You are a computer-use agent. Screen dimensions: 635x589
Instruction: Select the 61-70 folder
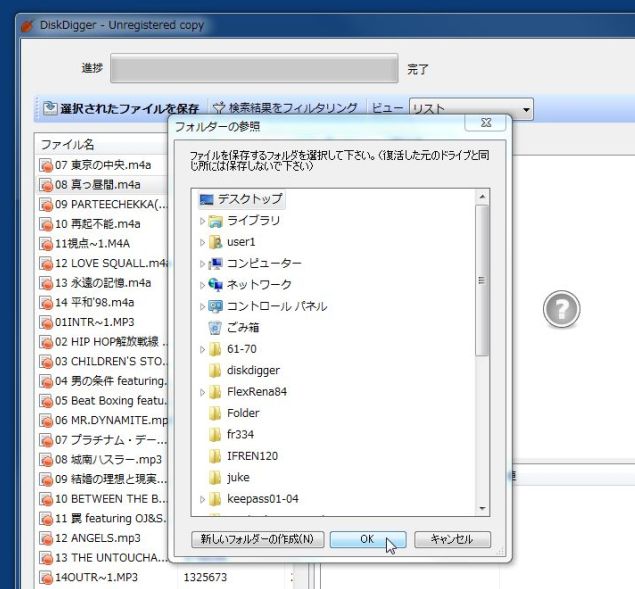point(242,349)
